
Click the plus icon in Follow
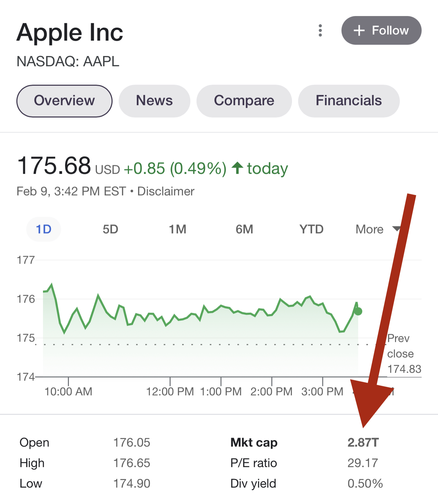click(x=359, y=30)
